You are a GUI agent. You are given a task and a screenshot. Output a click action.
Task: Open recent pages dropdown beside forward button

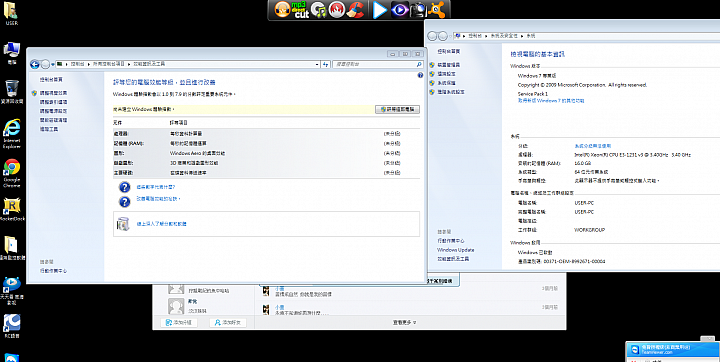tap(53, 64)
